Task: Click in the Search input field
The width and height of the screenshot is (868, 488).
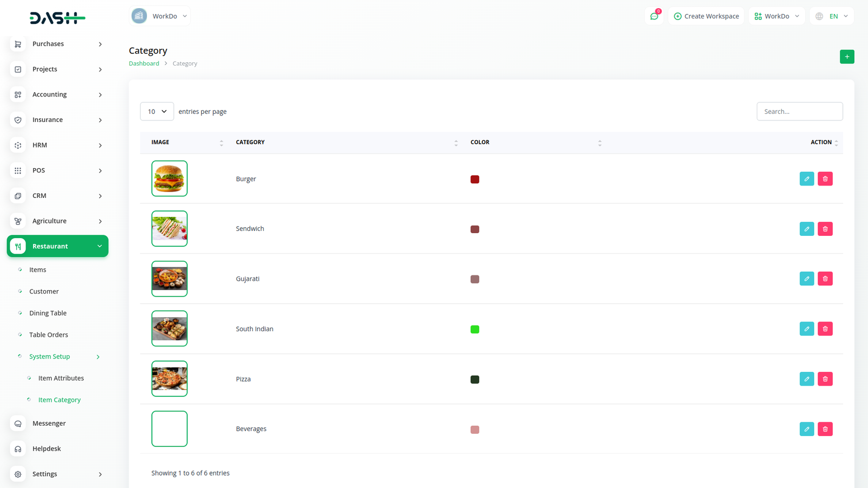Action: point(799,111)
